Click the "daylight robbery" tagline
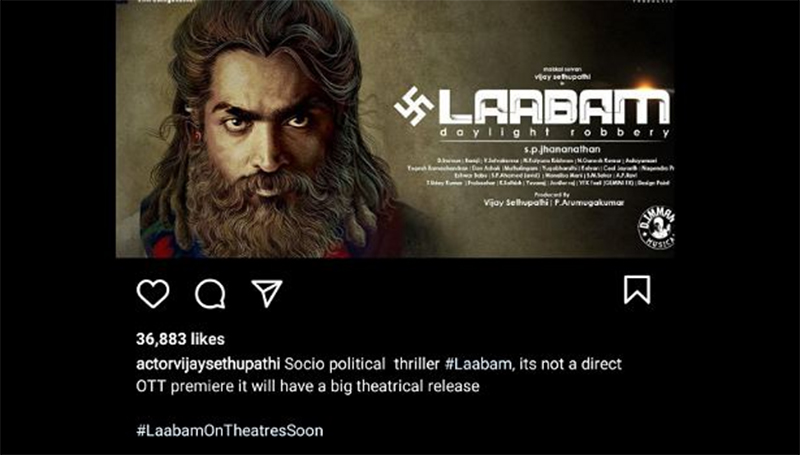The height and width of the screenshot is (455, 800). (554, 133)
